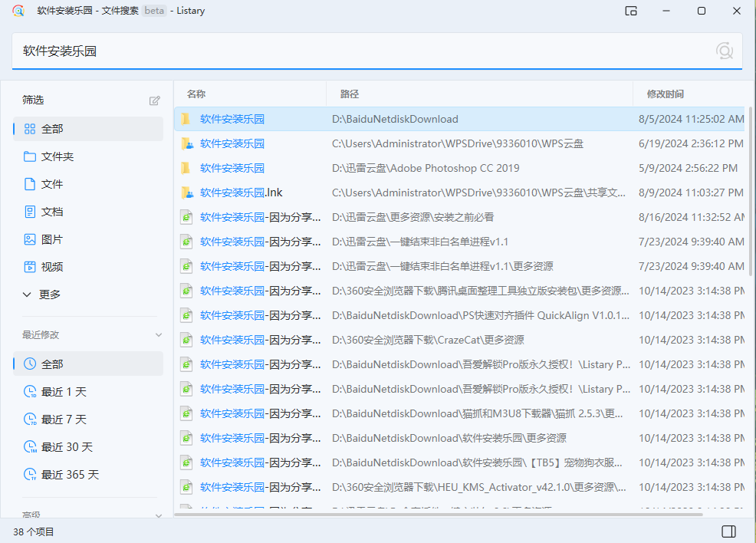This screenshot has width=756, height=543.
Task: Select 全部 under 最近修改
Action: tap(87, 364)
